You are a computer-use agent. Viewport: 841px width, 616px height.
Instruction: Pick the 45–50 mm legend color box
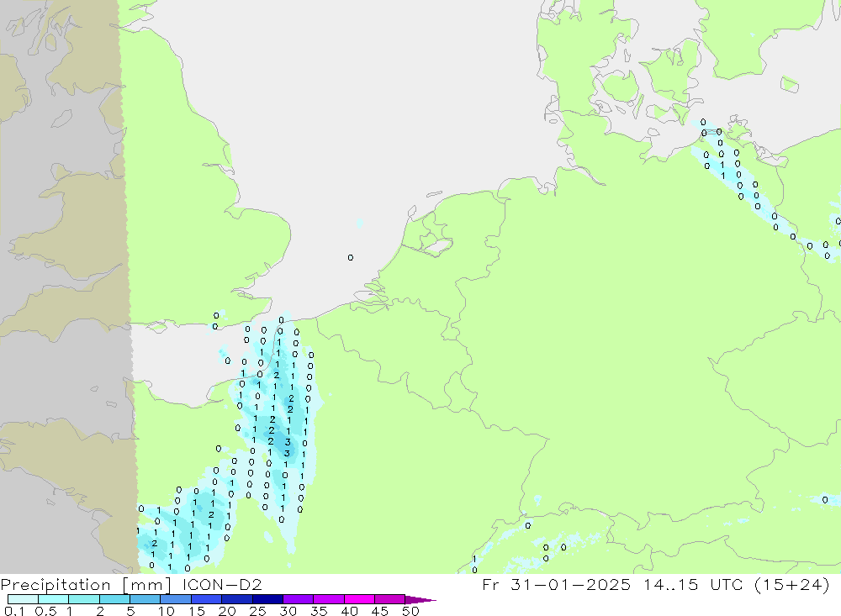tap(390, 599)
